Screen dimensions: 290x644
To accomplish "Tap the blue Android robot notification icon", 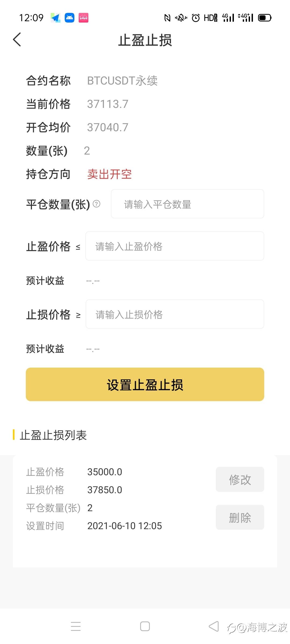I will pos(70,18).
